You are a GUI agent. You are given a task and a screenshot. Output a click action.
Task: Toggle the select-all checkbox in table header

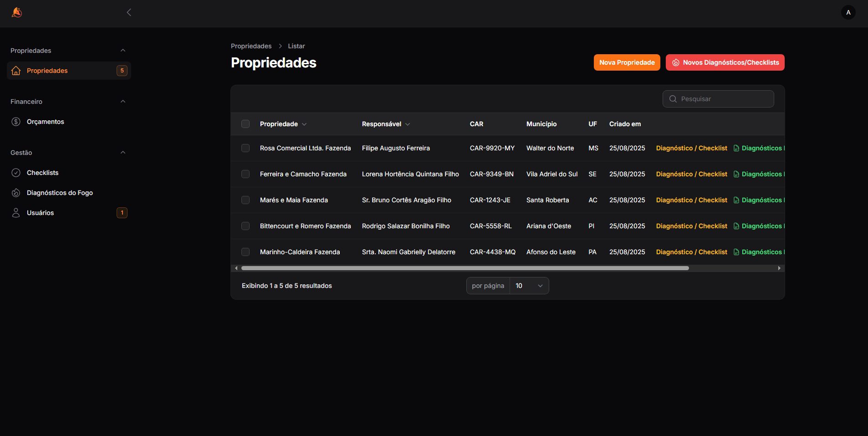(245, 124)
